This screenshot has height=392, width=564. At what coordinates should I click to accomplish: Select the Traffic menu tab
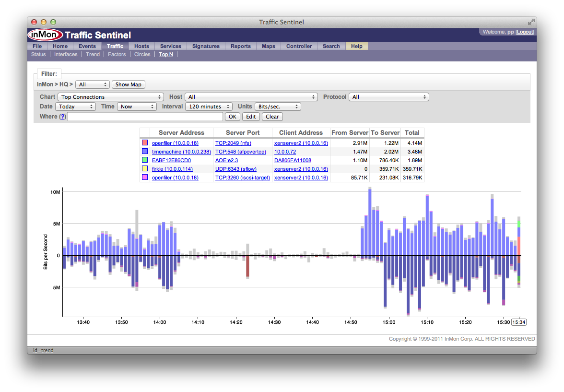click(x=115, y=46)
